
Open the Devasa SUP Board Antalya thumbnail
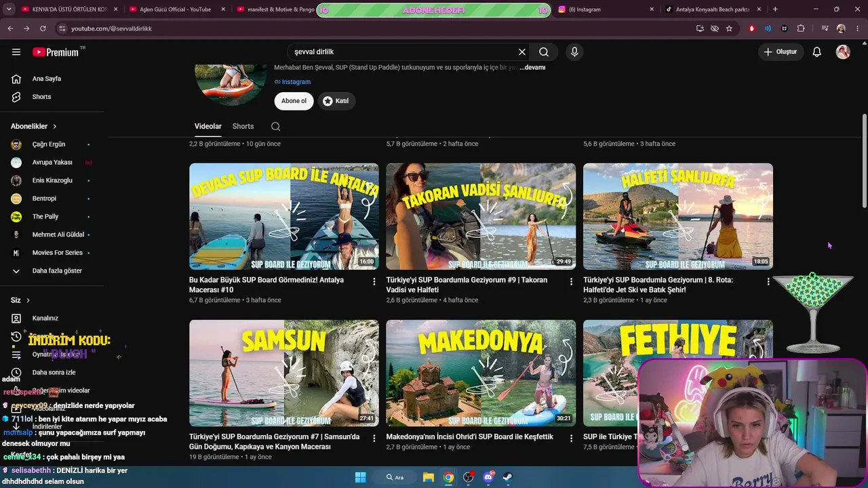pos(284,216)
